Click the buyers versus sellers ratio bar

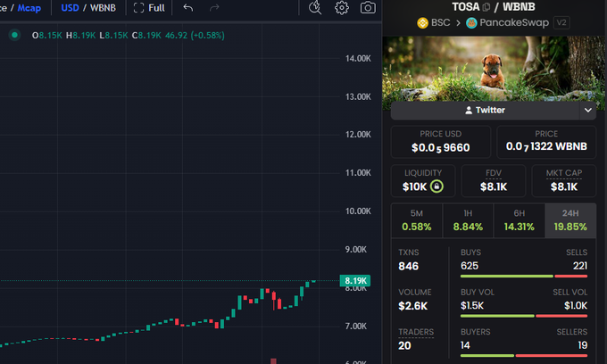tap(524, 355)
